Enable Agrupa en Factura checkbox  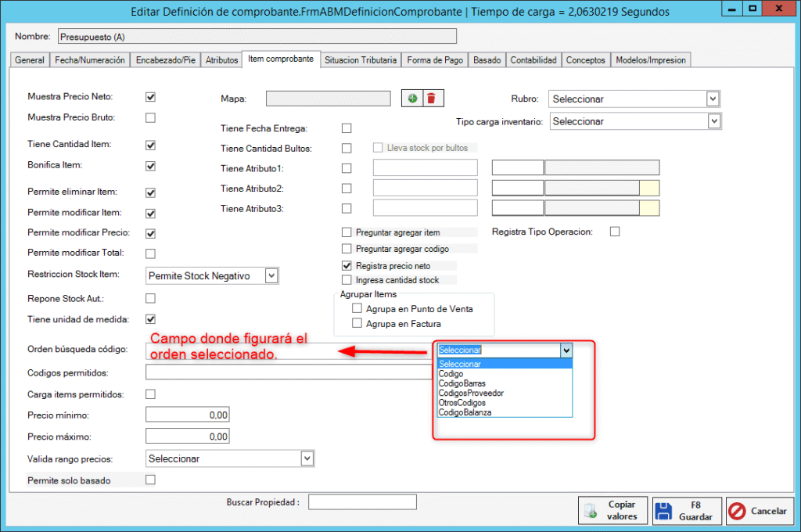[x=357, y=323]
